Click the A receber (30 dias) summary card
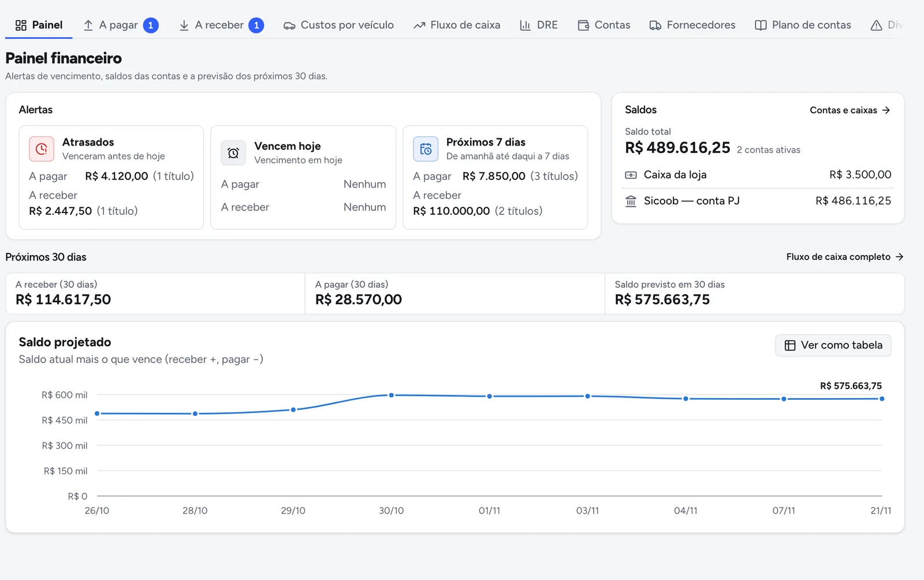 (155, 293)
